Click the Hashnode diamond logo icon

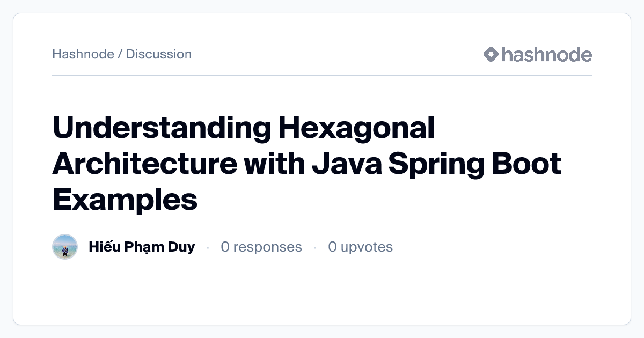pyautogui.click(x=491, y=54)
